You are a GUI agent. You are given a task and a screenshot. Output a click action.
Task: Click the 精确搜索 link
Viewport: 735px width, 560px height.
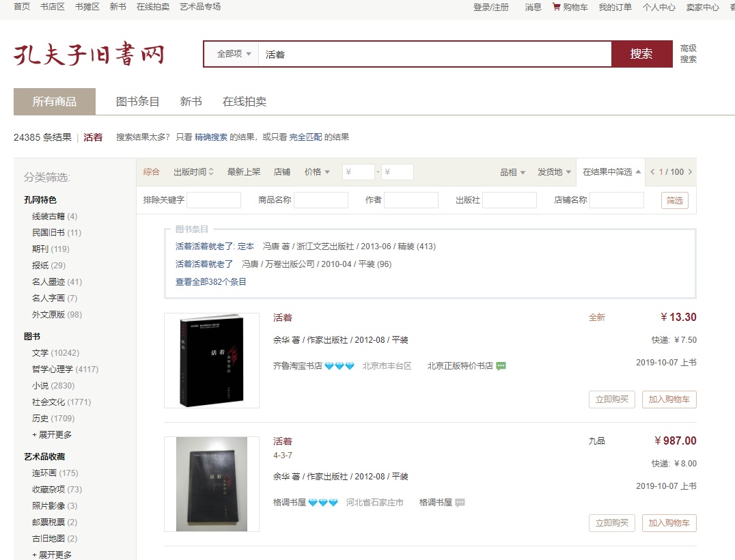click(211, 137)
